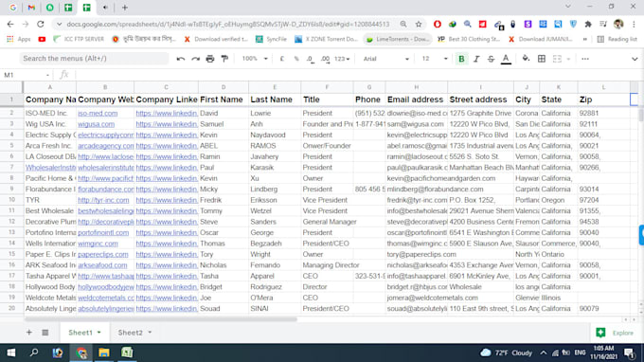Undo the last action in the toolbar
Image resolution: width=644 pixels, height=362 pixels.
pyautogui.click(x=180, y=59)
